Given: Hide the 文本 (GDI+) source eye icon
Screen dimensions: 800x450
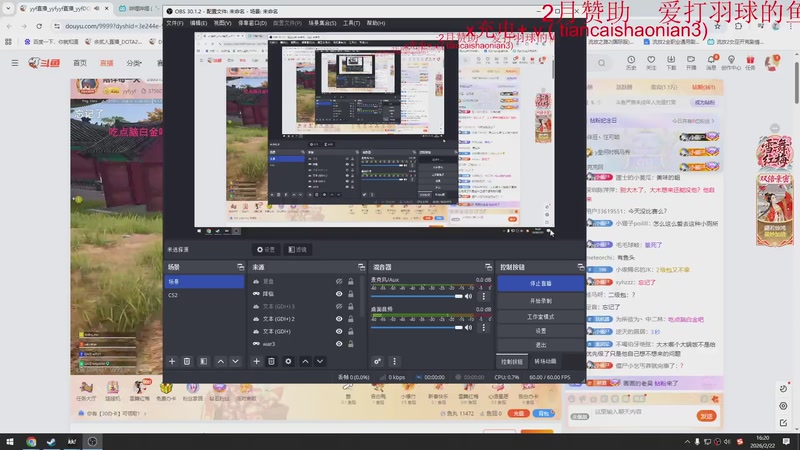Looking at the screenshot, I should [x=339, y=331].
